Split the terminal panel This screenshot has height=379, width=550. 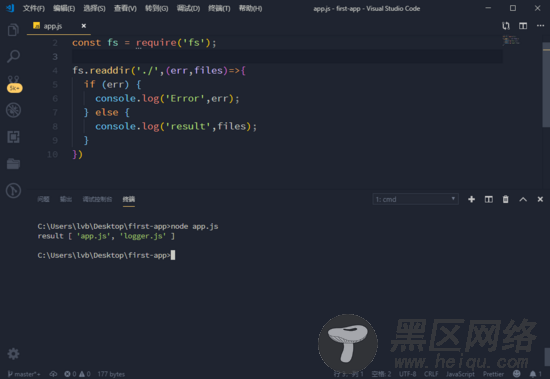coord(489,199)
